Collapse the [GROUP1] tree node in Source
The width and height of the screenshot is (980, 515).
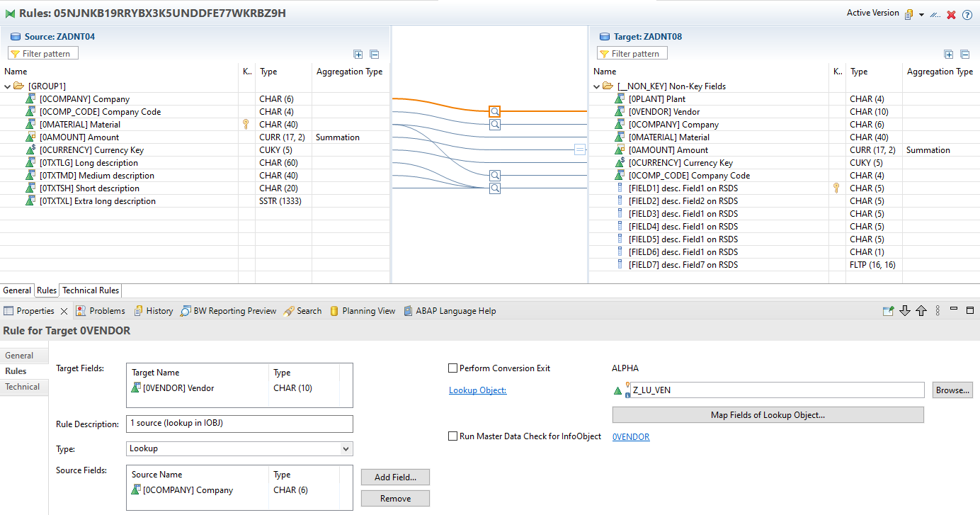click(8, 86)
